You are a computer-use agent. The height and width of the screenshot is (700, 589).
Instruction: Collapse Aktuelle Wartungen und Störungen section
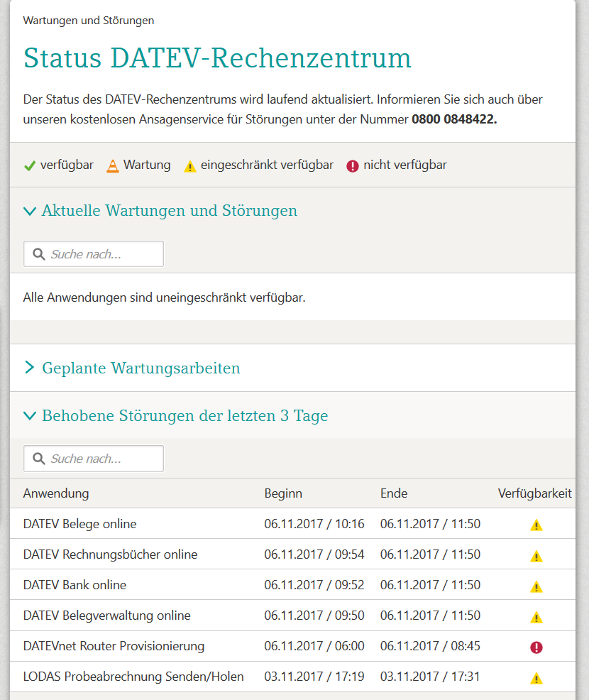coord(160,210)
